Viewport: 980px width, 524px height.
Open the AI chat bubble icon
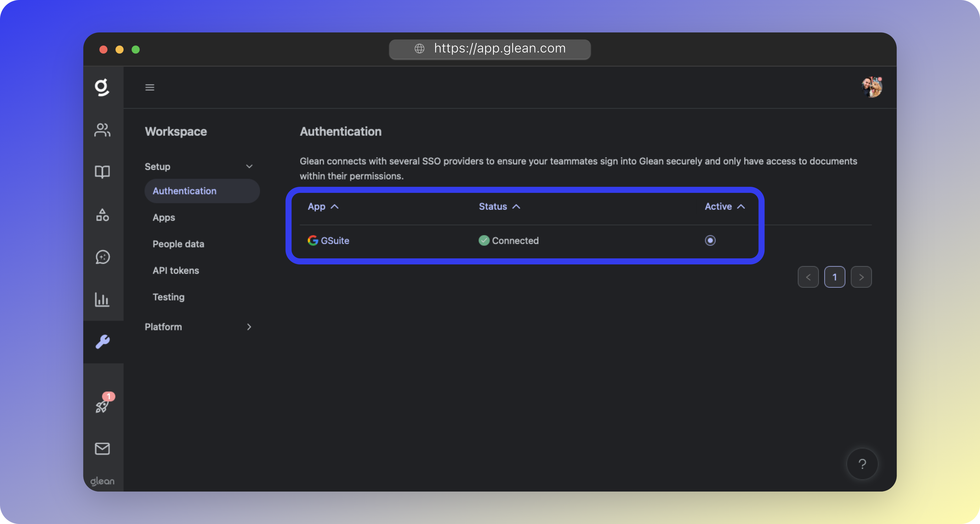(102, 257)
